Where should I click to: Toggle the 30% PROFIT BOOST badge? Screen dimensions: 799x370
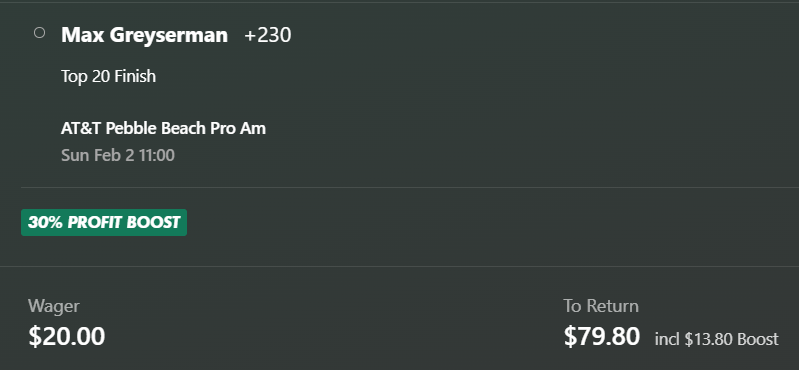click(x=104, y=222)
